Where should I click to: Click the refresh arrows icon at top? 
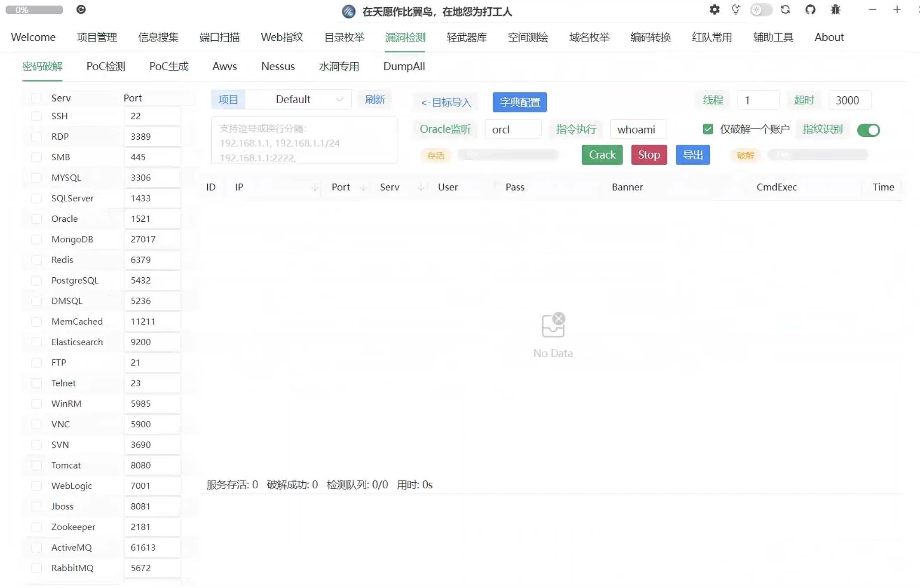point(785,9)
